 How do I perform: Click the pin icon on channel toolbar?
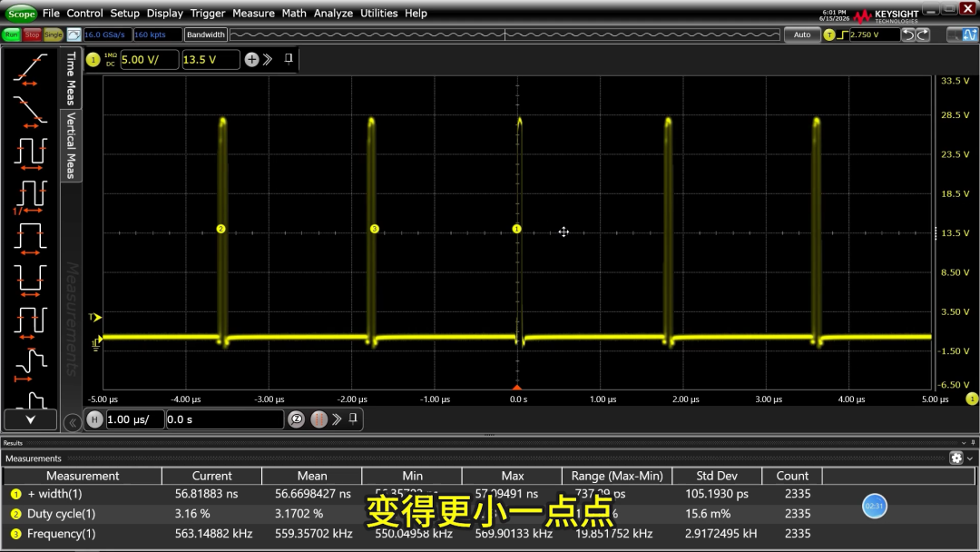(x=289, y=59)
